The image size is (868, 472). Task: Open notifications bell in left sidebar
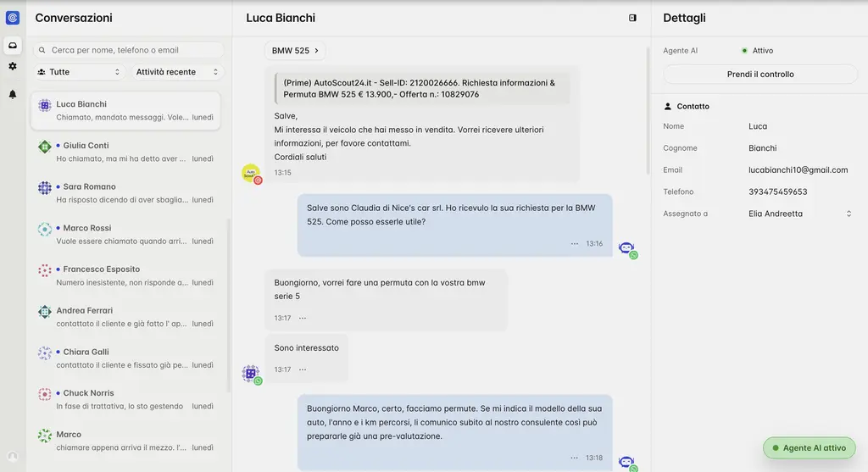(12, 94)
